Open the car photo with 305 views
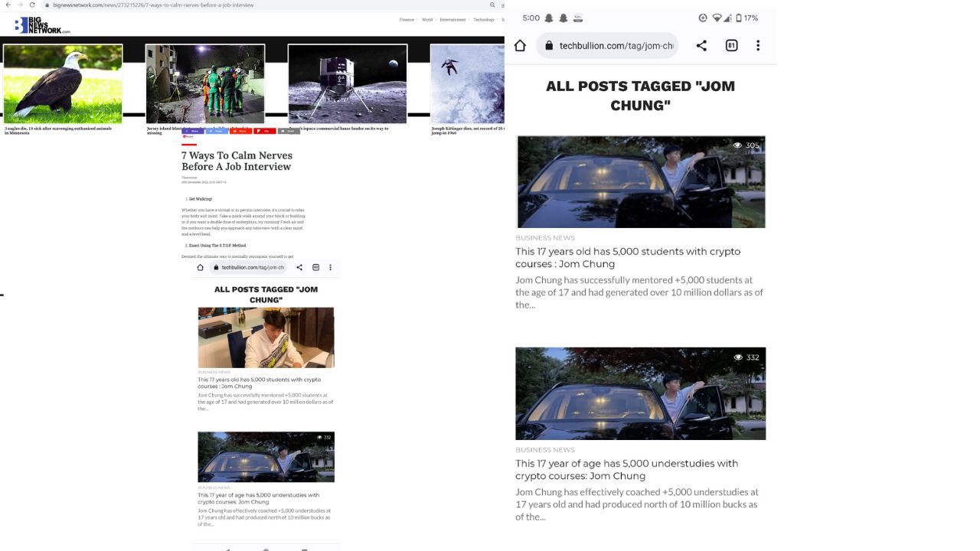The width and height of the screenshot is (980, 551). [x=641, y=181]
